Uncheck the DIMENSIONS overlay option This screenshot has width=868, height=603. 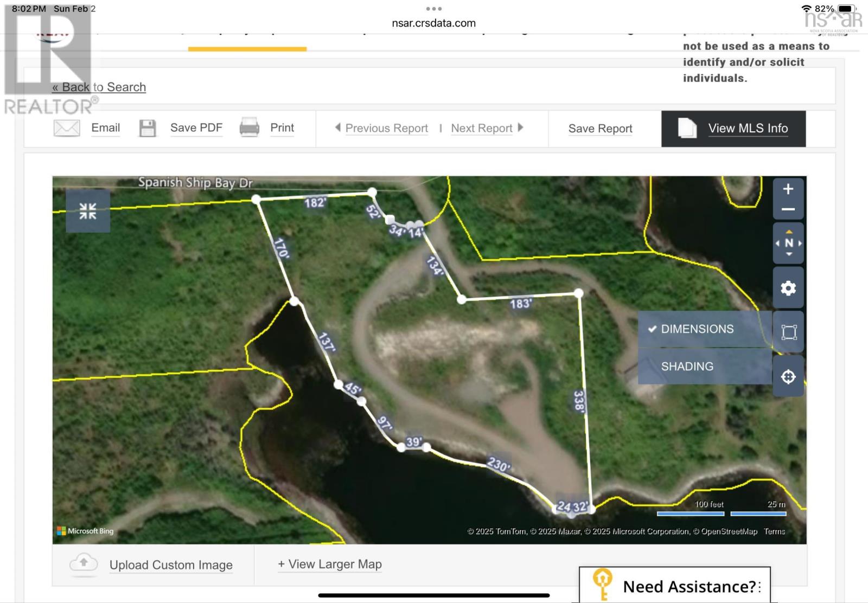[697, 329]
